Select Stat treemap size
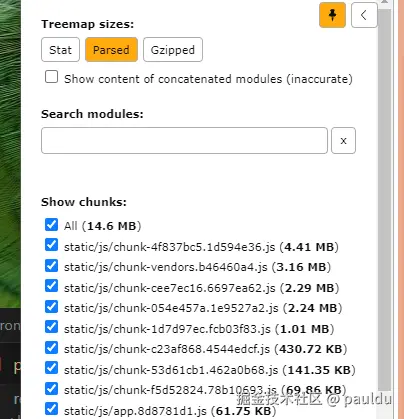Screen dimensions: 404x419 pyautogui.click(x=60, y=50)
